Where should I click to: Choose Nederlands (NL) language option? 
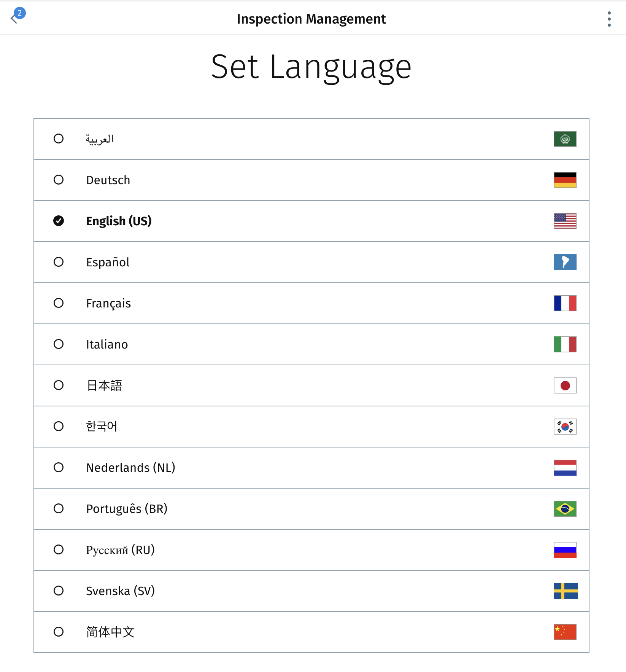[x=130, y=468]
